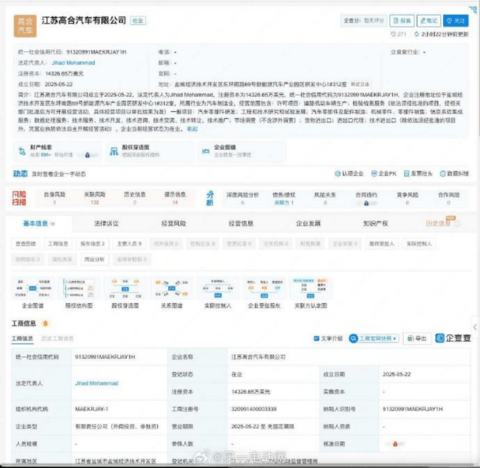Click the 导出 export button

point(417,338)
